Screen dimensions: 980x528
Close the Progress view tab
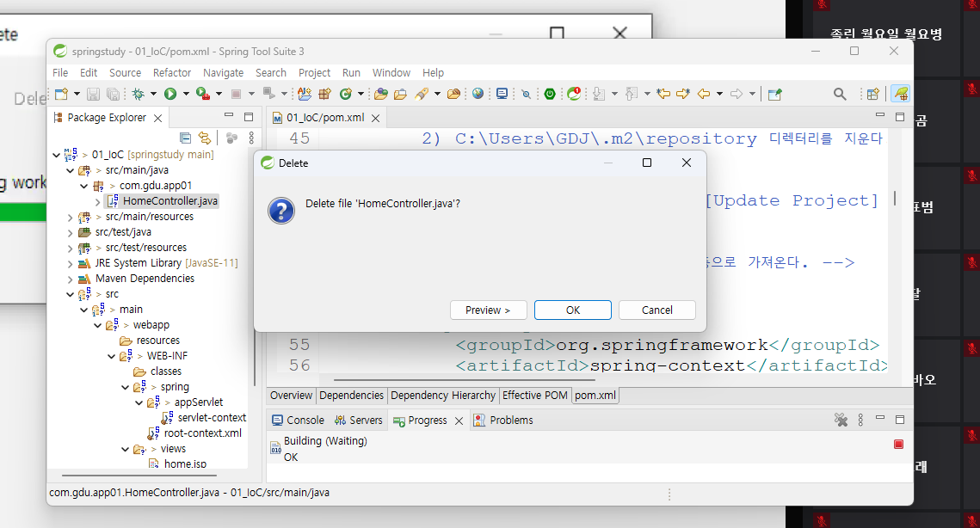pyautogui.click(x=459, y=421)
